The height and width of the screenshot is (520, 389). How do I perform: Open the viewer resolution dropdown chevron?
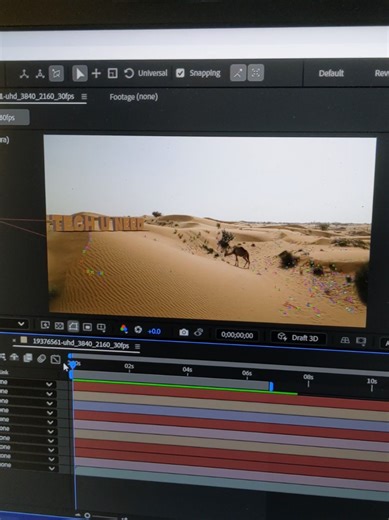pyautogui.click(x=21, y=324)
